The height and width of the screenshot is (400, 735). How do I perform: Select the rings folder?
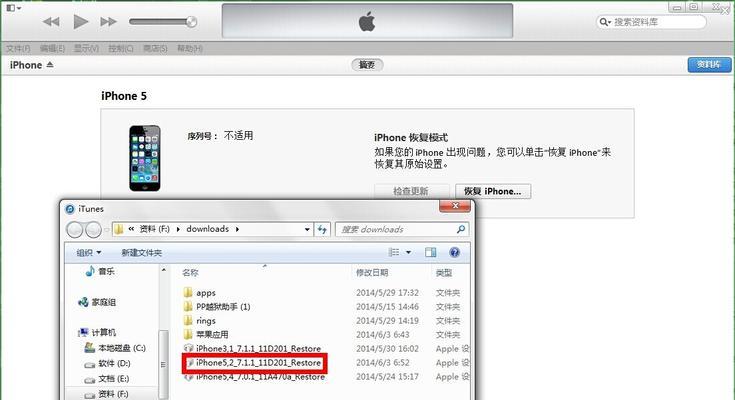click(206, 321)
